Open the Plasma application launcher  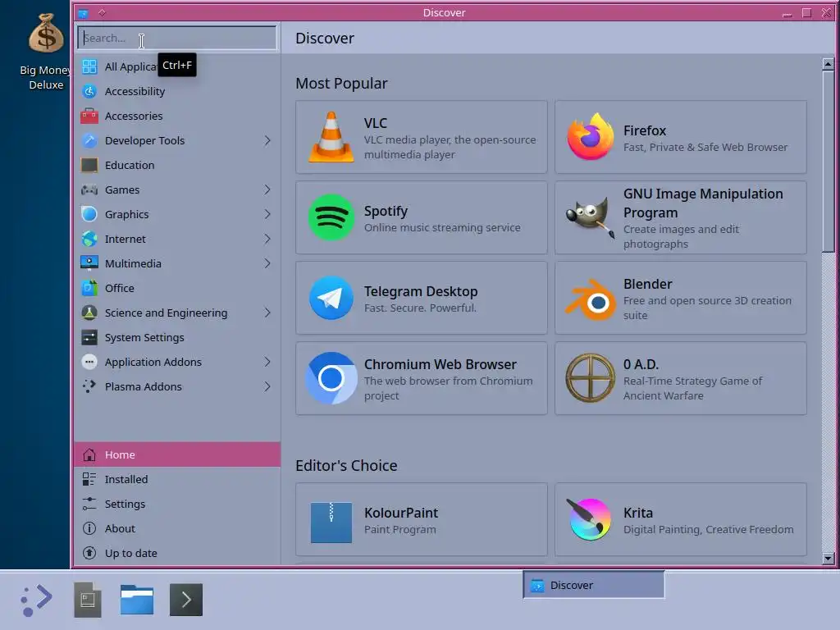click(x=35, y=600)
